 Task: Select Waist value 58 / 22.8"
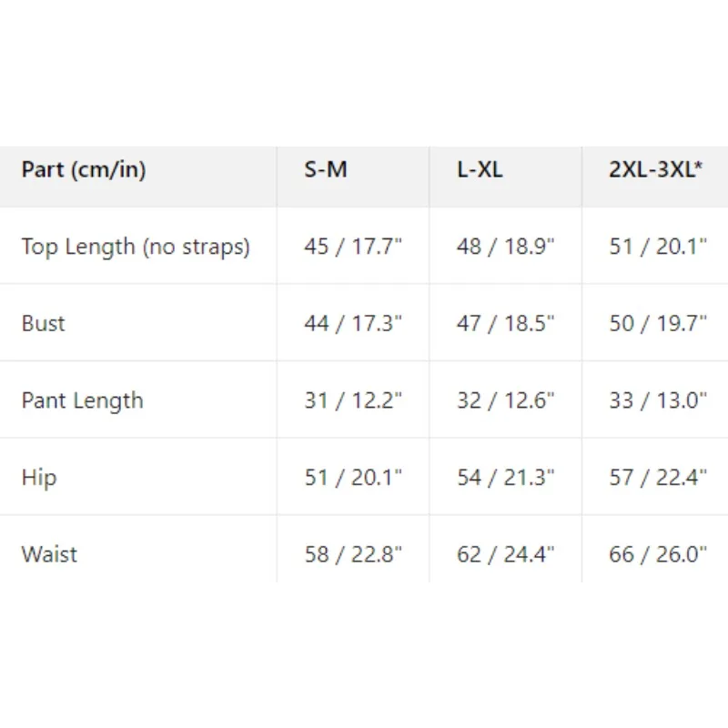pos(353,554)
